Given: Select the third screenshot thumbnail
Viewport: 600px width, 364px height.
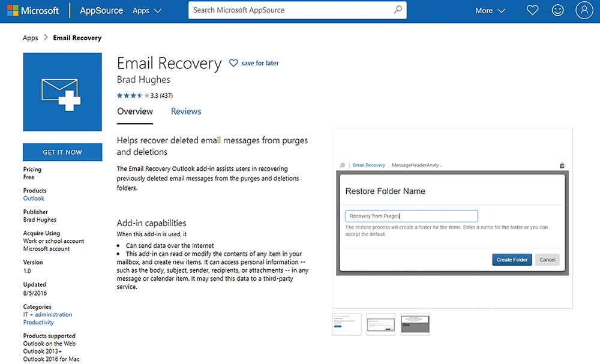Looking at the screenshot, I should (x=415, y=324).
